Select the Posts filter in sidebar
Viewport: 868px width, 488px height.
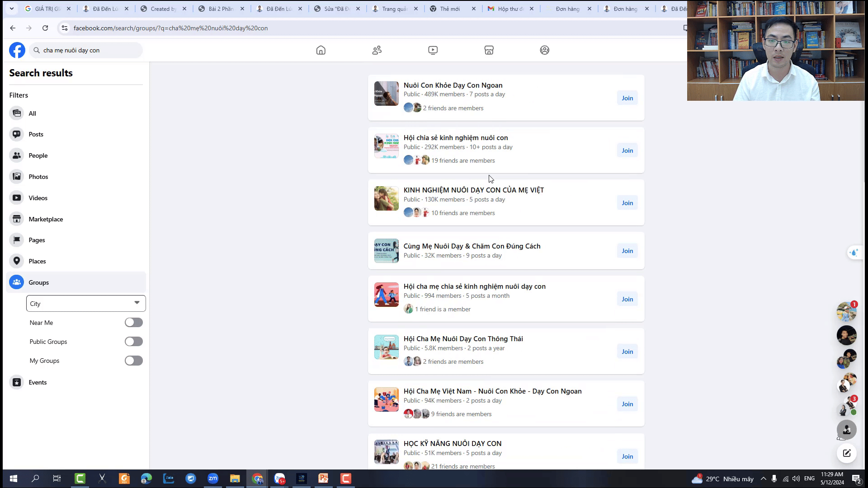pos(36,134)
